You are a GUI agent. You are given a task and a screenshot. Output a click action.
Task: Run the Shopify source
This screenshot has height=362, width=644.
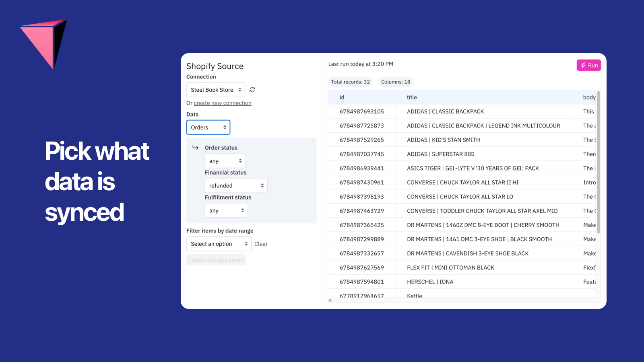click(x=589, y=65)
